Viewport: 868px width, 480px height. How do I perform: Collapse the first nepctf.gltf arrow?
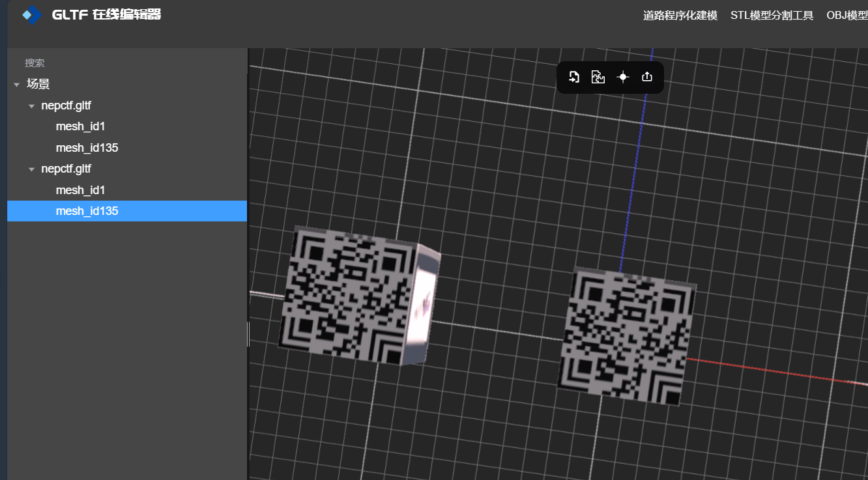point(31,106)
